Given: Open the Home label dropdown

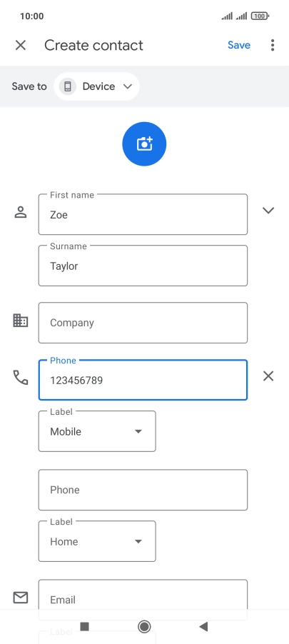Looking at the screenshot, I should coord(97,541).
